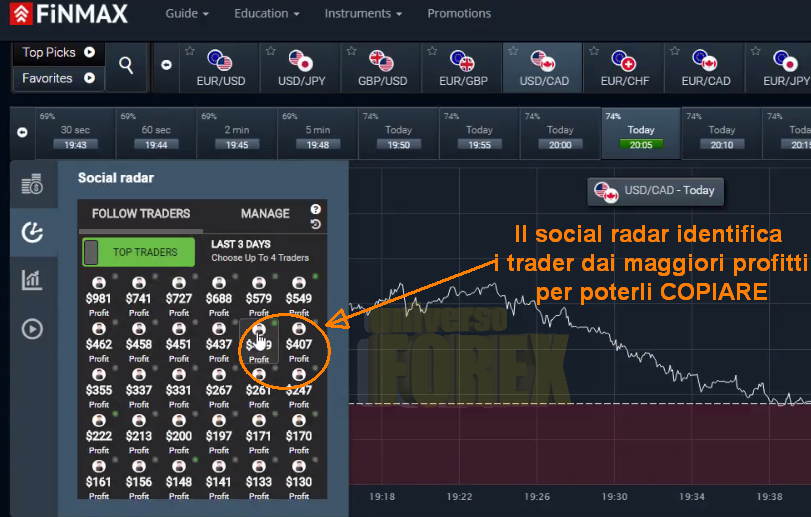Open Top Picks list
The image size is (811, 517).
[58, 53]
